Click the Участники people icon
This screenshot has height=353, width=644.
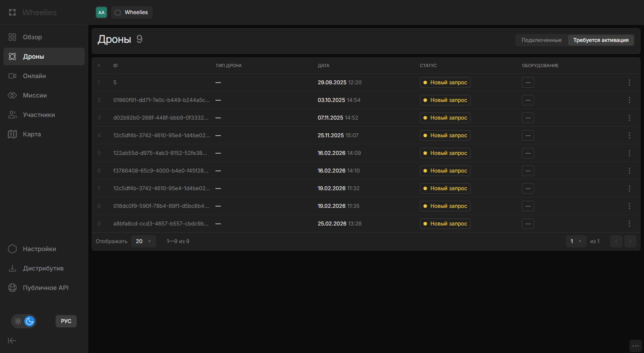pos(12,115)
